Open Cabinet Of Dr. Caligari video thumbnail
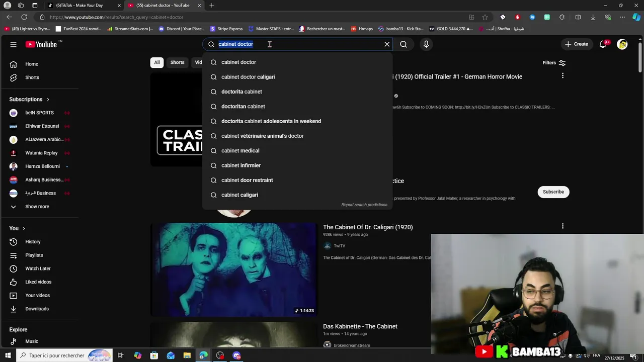The height and width of the screenshot is (362, 644). [x=234, y=269]
